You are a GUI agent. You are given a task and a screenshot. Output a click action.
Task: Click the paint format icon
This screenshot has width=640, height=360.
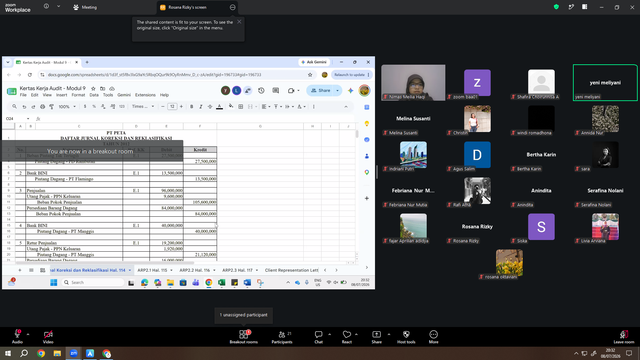pos(51,107)
